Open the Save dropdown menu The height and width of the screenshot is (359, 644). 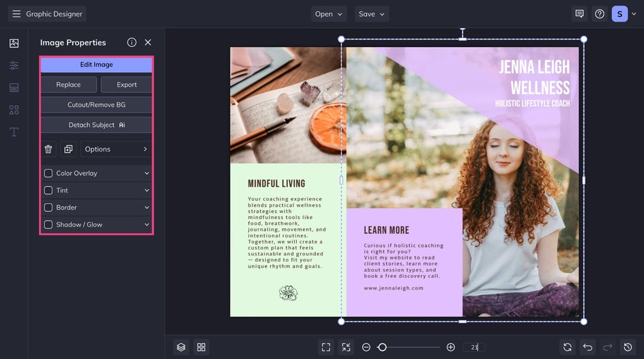372,14
